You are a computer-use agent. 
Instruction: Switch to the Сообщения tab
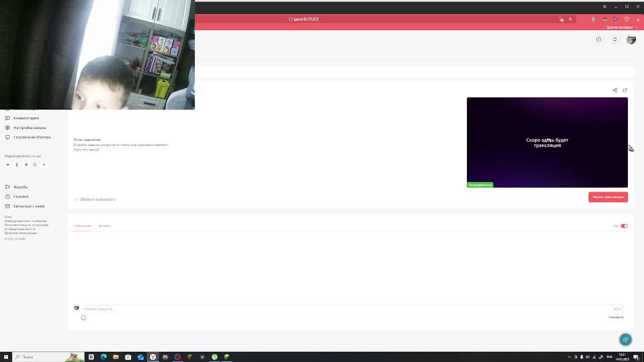click(x=82, y=226)
